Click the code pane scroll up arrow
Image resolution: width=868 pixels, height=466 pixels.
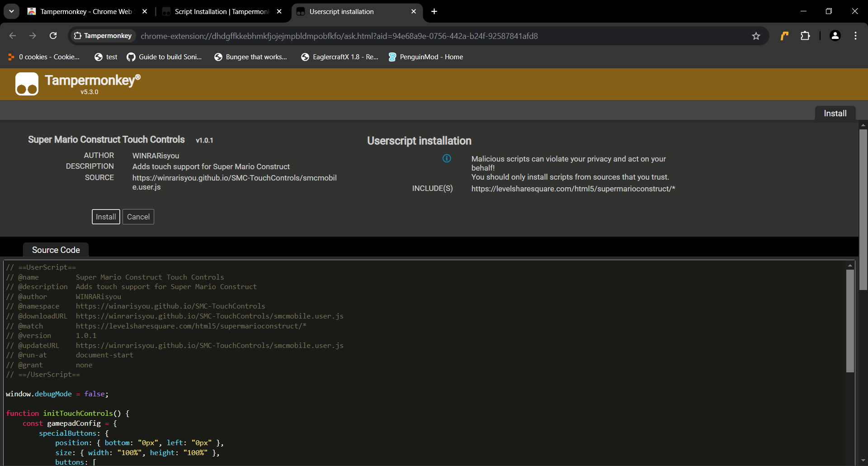pyautogui.click(x=850, y=265)
